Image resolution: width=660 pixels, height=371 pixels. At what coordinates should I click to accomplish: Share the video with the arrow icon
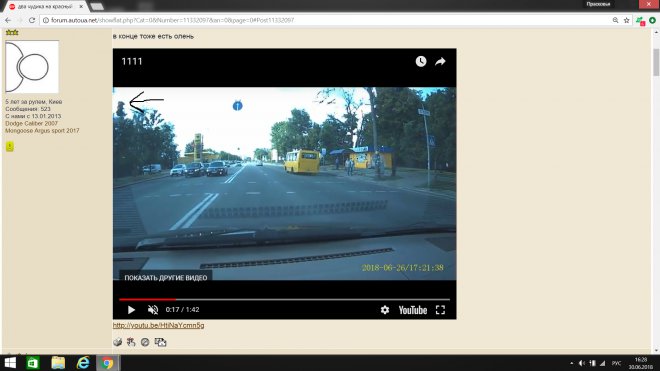coord(440,61)
